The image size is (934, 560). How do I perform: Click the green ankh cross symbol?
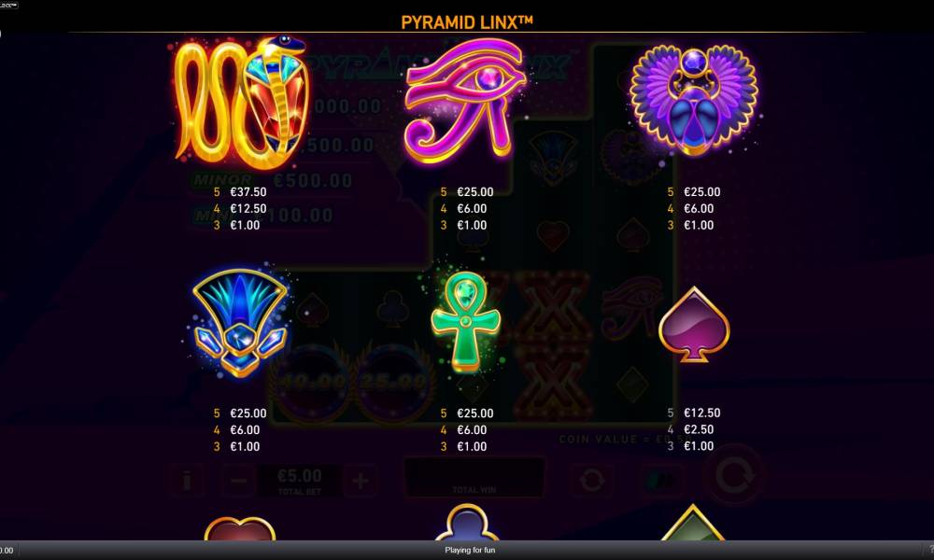pos(466,322)
